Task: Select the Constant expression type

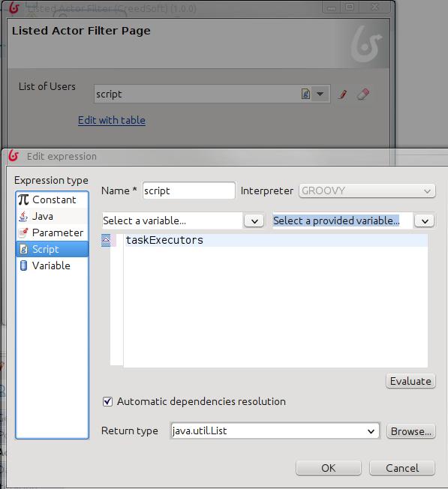Action: pyautogui.click(x=52, y=199)
